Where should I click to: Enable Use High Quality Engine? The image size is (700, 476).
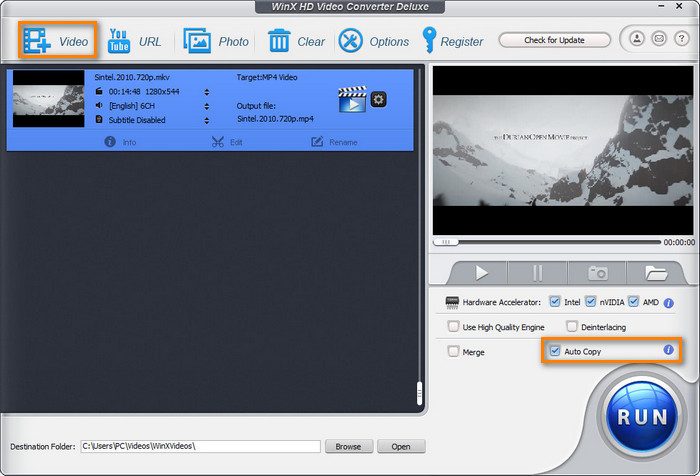tap(453, 326)
